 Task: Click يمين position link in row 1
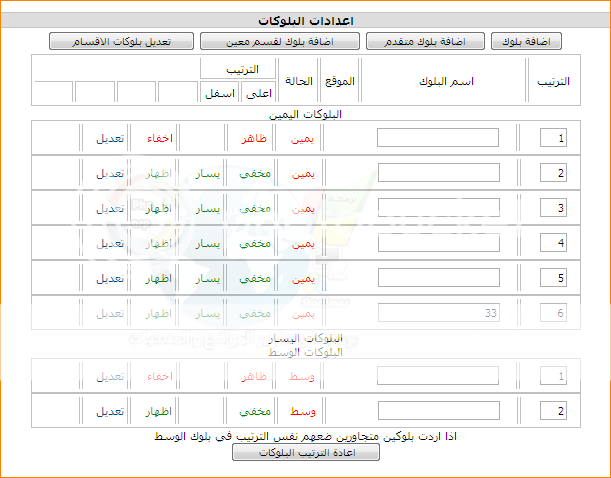(302, 139)
